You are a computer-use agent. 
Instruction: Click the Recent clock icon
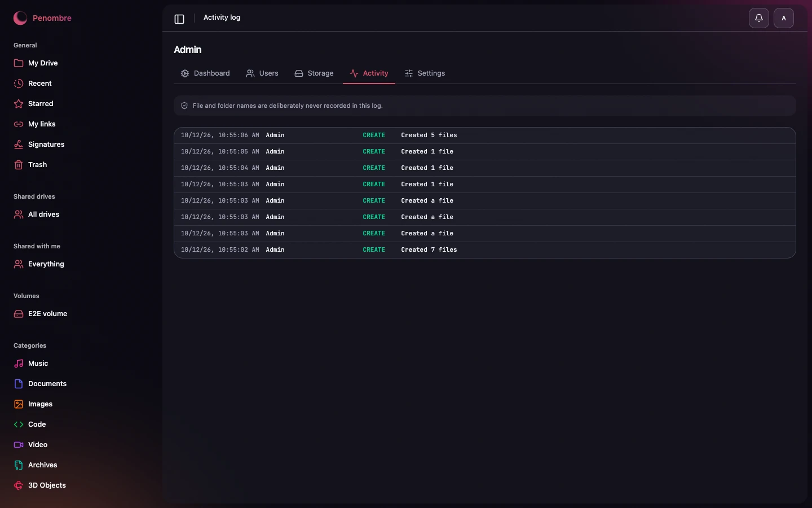coord(19,84)
